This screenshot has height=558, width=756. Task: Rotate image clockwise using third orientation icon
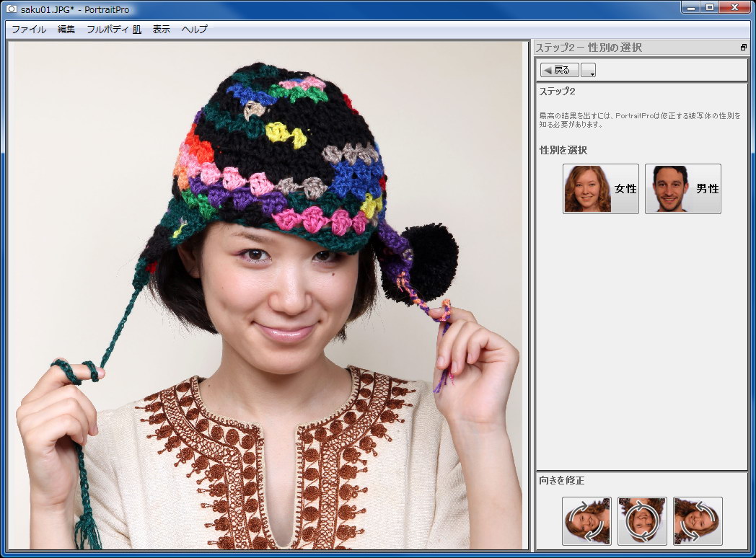pos(698,521)
